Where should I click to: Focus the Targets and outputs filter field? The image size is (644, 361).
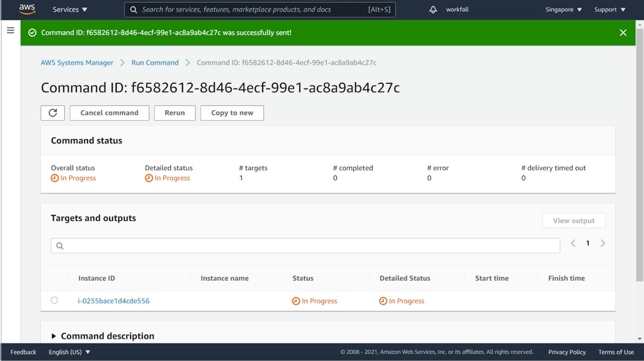coord(305,246)
